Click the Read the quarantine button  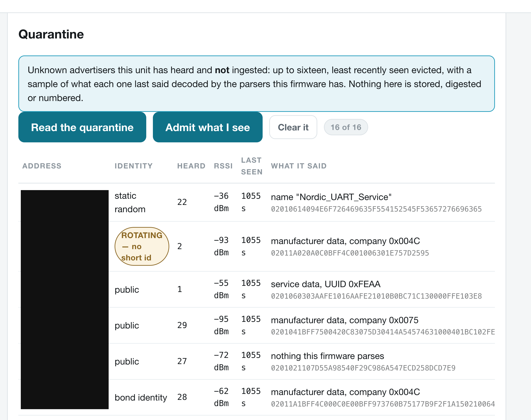[x=82, y=127]
